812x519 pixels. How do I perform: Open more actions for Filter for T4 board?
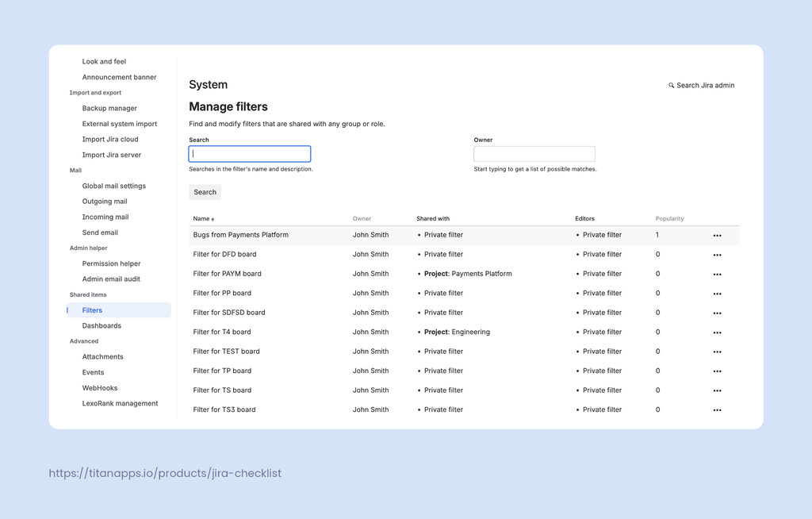point(717,333)
